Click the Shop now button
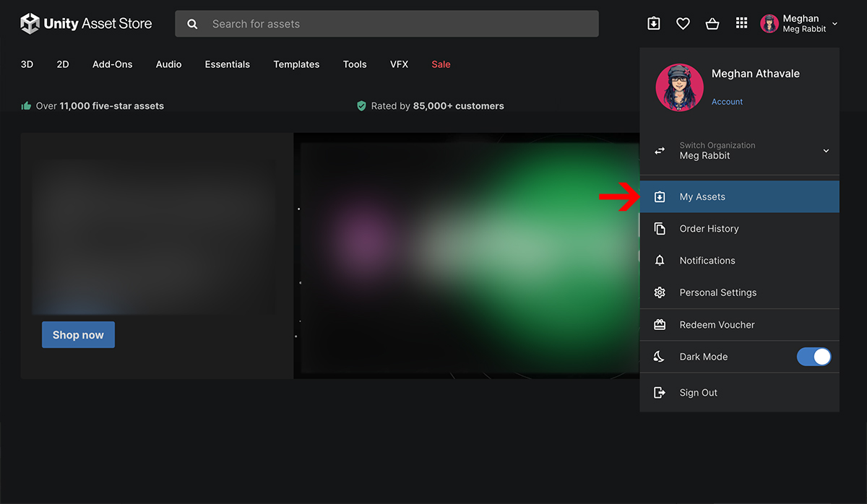 (78, 335)
